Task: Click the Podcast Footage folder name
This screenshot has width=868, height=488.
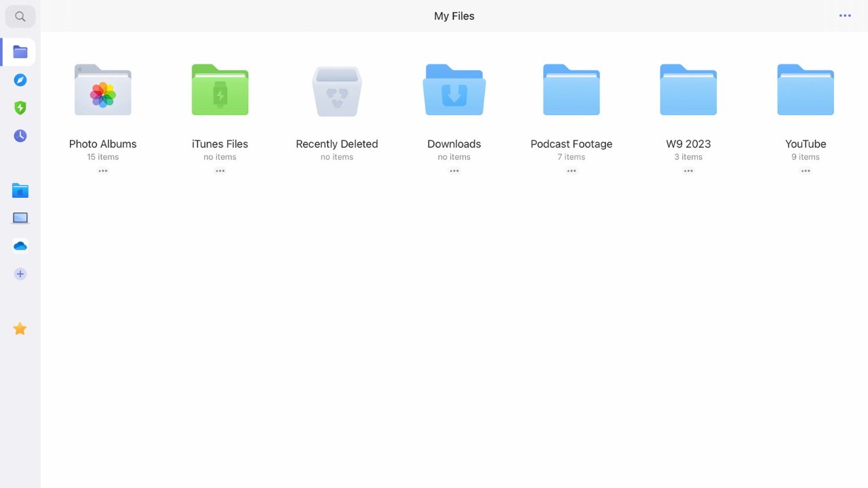Action: (572, 144)
